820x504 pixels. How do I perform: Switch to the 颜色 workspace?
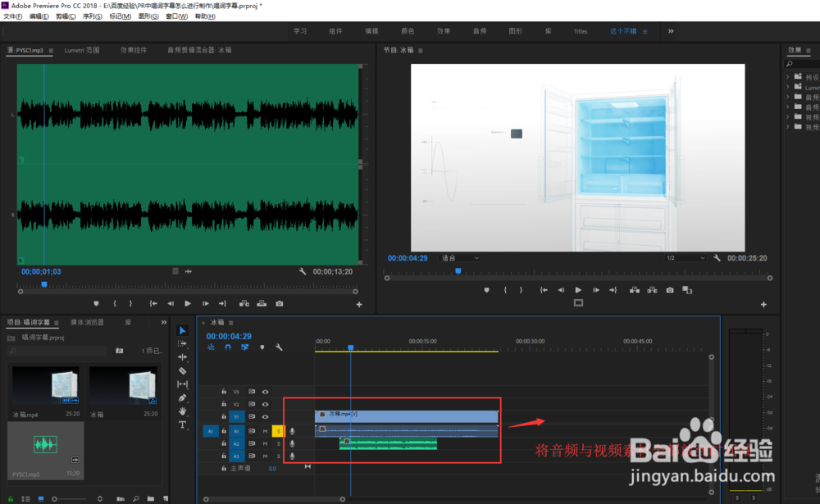408,31
